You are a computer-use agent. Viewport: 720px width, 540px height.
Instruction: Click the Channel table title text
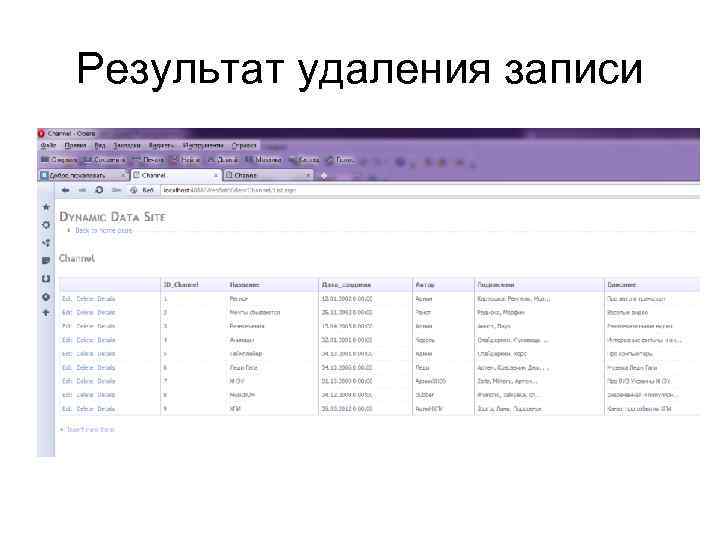pos(77,259)
